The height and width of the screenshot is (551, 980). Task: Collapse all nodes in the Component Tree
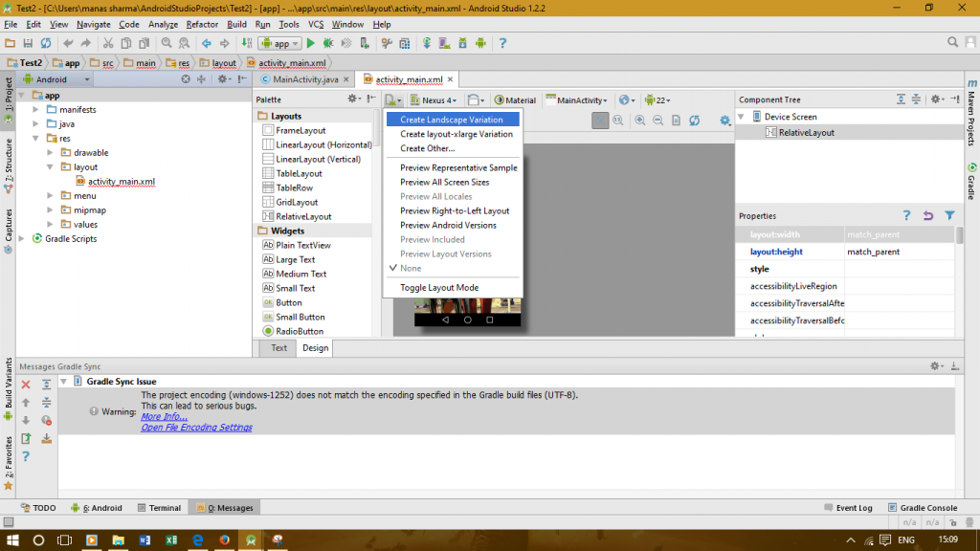click(x=916, y=99)
